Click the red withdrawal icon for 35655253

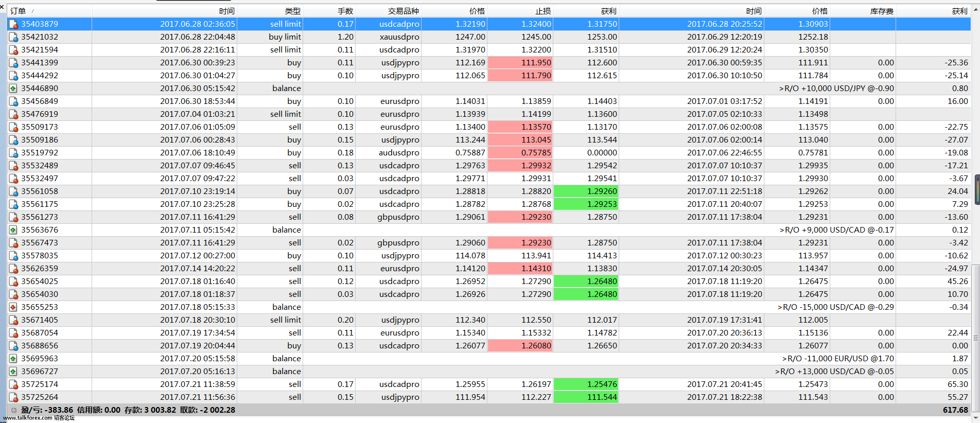[x=13, y=307]
